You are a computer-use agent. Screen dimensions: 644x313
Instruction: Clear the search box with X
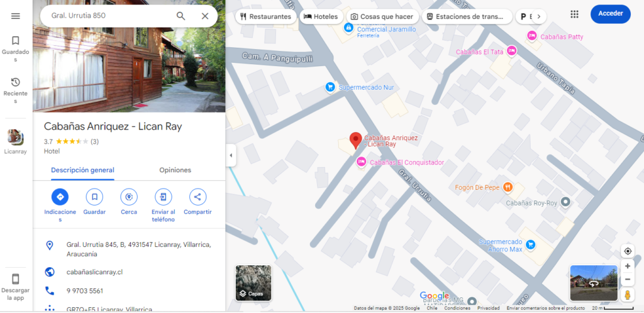(204, 16)
